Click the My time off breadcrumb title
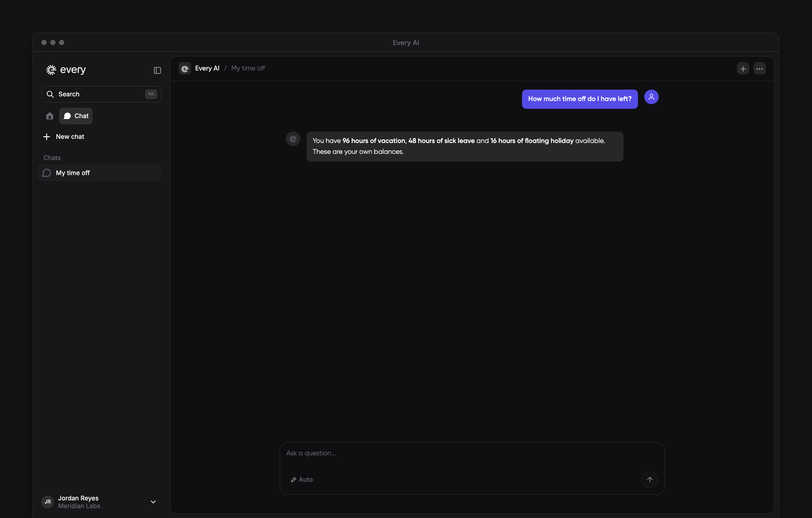This screenshot has height=518, width=812. pos(248,68)
